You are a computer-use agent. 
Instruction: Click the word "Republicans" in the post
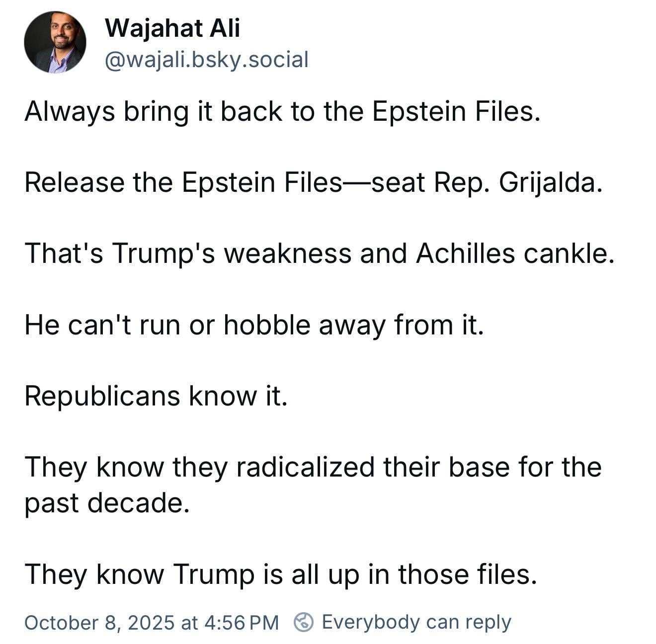click(102, 396)
